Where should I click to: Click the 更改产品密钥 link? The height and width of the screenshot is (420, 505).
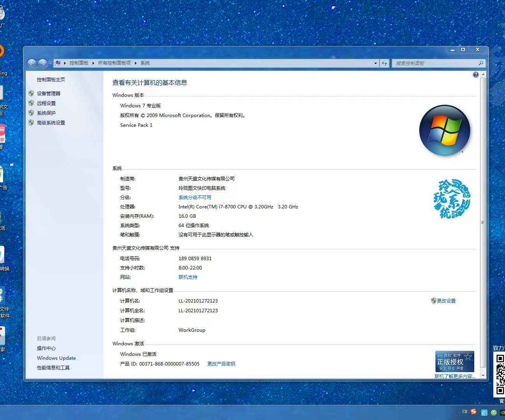(x=221, y=364)
